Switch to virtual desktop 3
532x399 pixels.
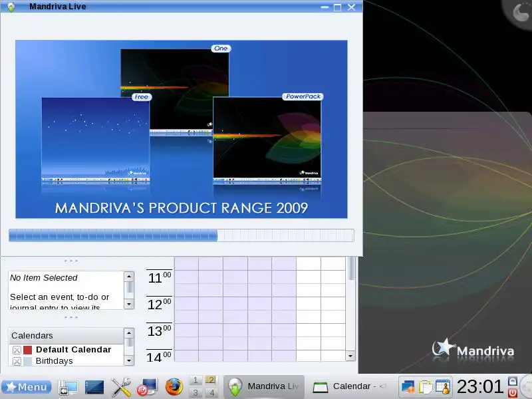[196, 393]
